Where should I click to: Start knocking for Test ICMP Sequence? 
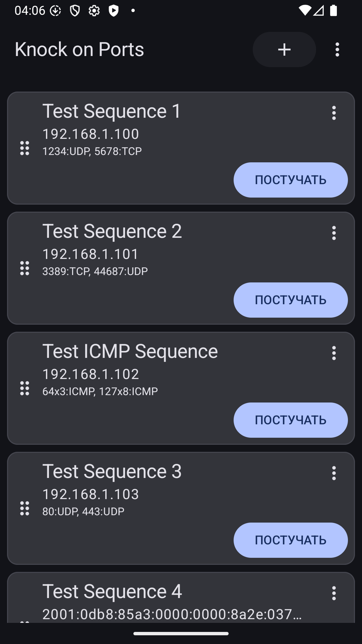tap(290, 420)
